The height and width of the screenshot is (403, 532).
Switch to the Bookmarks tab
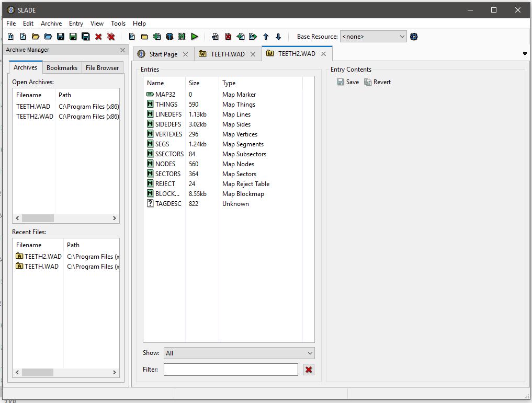coord(62,67)
